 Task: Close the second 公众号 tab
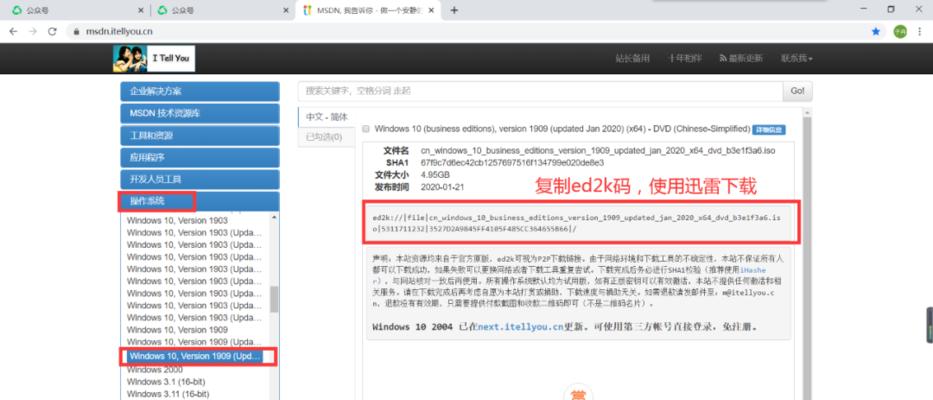click(x=285, y=11)
